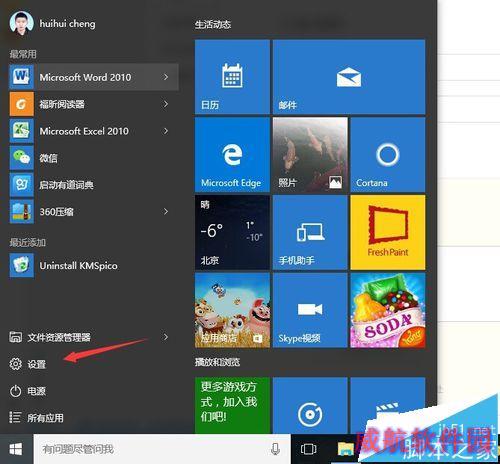Open the Beijing weather tile

coord(232,232)
